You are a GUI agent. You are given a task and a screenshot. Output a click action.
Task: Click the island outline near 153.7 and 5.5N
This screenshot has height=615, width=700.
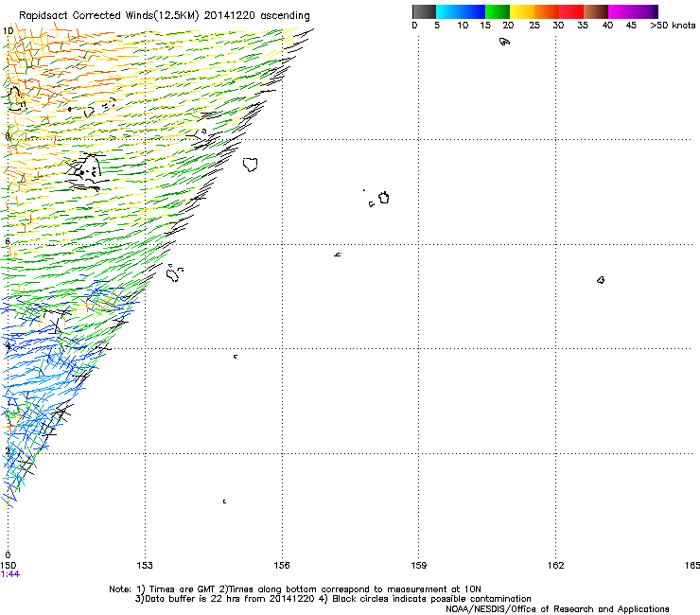[173, 272]
